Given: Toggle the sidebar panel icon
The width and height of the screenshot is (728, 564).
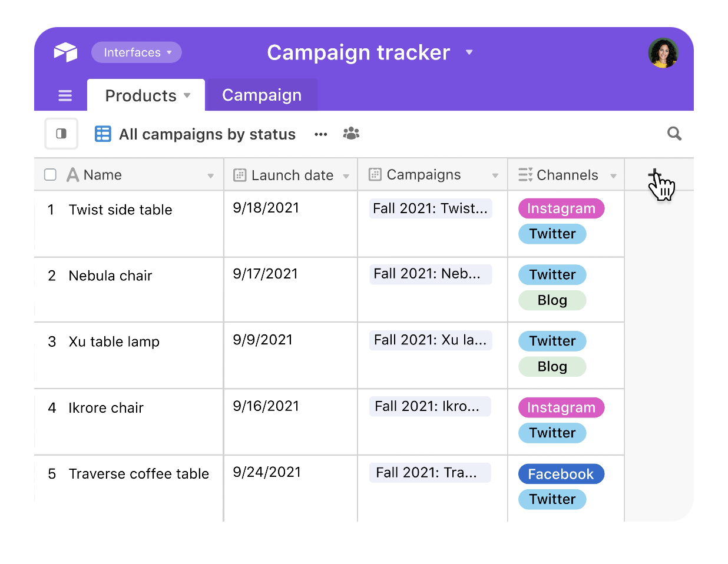Looking at the screenshot, I should [x=61, y=134].
